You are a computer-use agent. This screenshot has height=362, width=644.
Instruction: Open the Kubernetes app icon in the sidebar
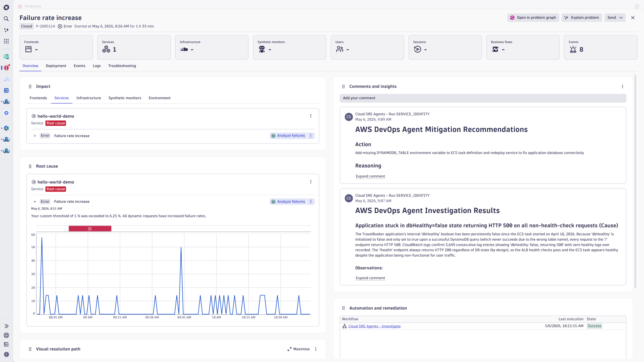click(x=6, y=113)
